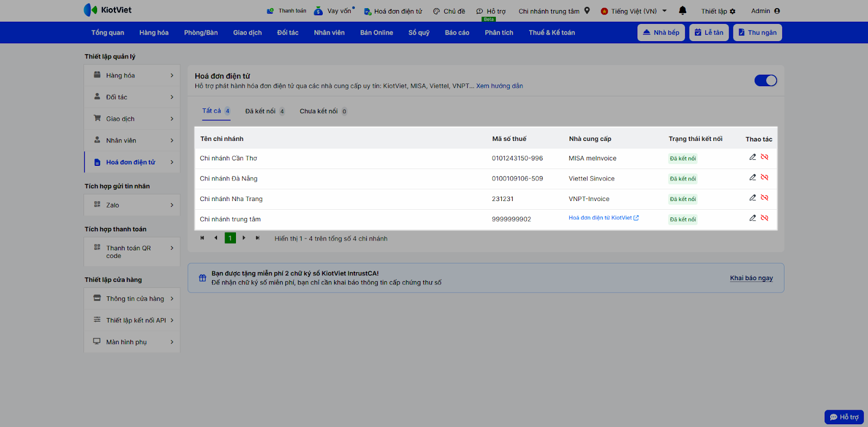Open the Hàng hóa top menu
Screen dimensions: 868x427
click(154, 33)
